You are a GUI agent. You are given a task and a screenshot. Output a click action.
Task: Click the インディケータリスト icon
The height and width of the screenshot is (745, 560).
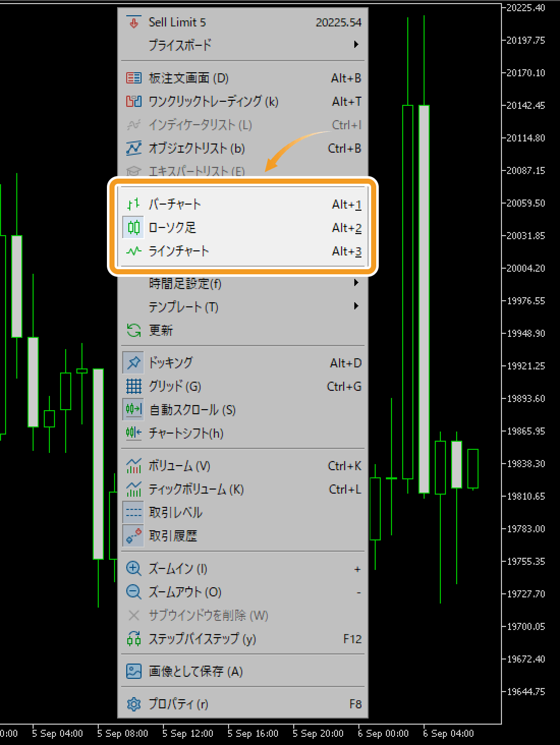134,125
